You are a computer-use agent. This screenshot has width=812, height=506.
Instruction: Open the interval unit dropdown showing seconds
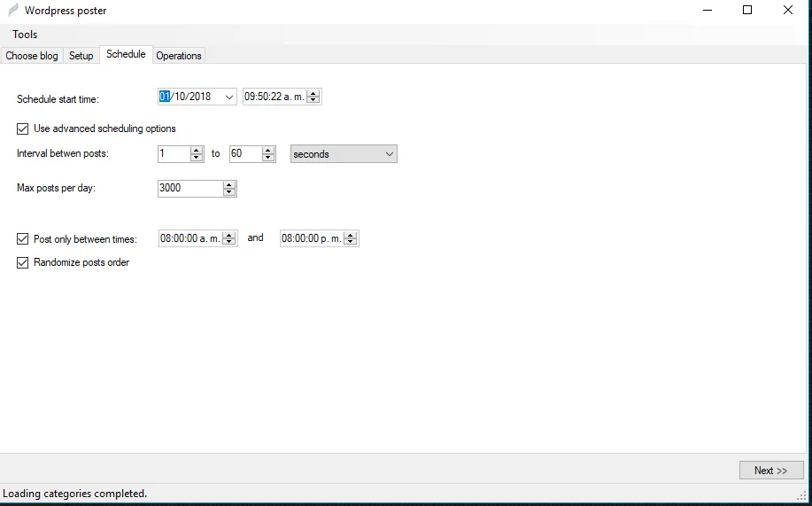[344, 154]
